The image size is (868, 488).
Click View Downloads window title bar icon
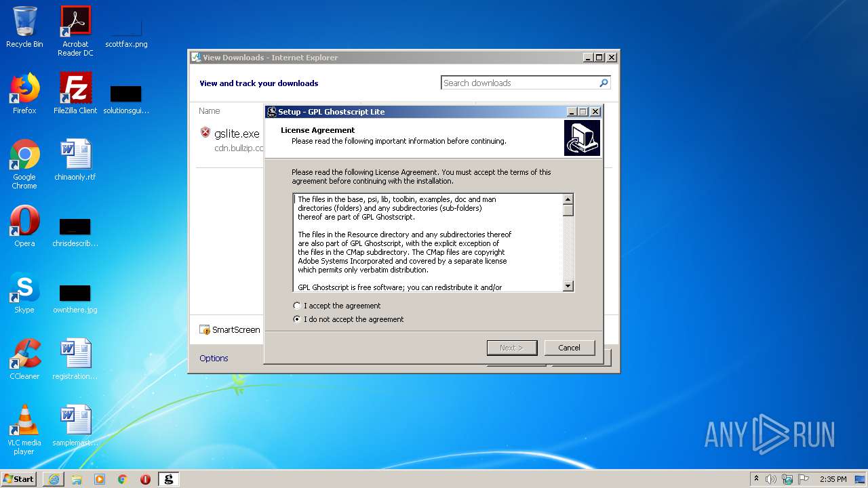coord(196,58)
